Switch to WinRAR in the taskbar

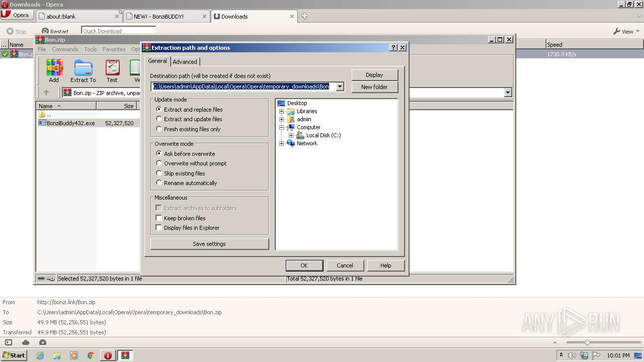point(125,355)
